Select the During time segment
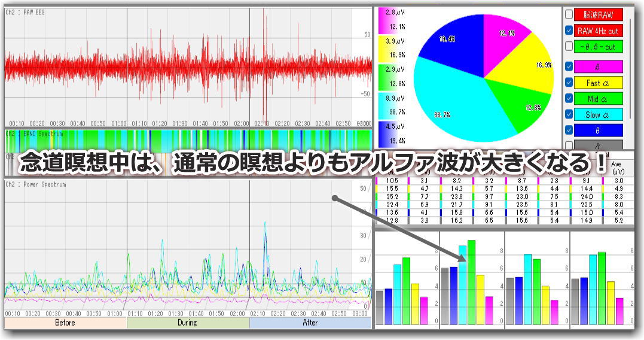 coord(188,323)
